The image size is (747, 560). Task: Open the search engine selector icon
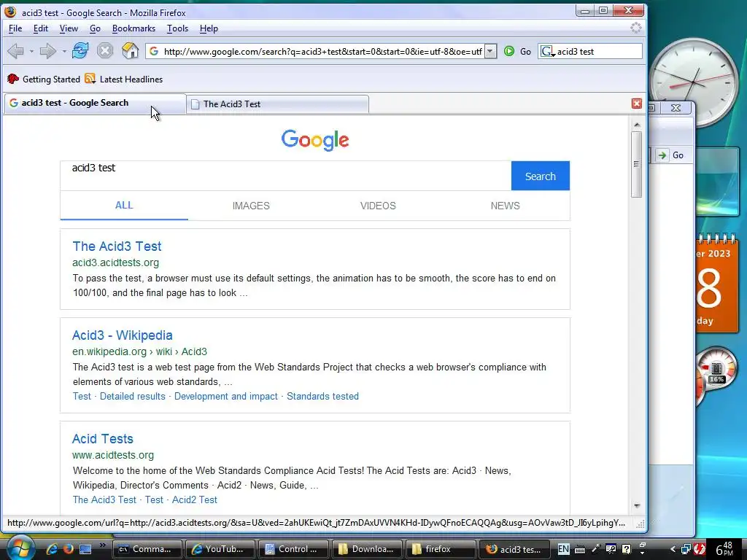[547, 52]
